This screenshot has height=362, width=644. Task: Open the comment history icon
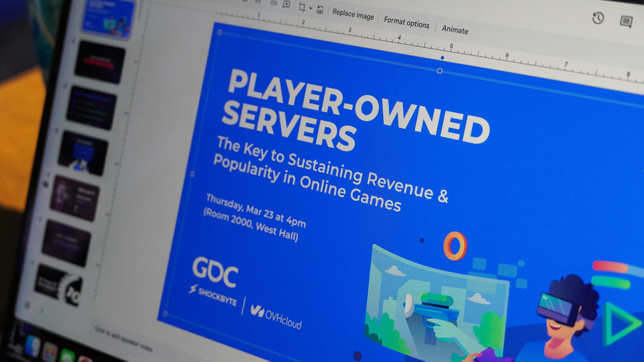[x=626, y=21]
